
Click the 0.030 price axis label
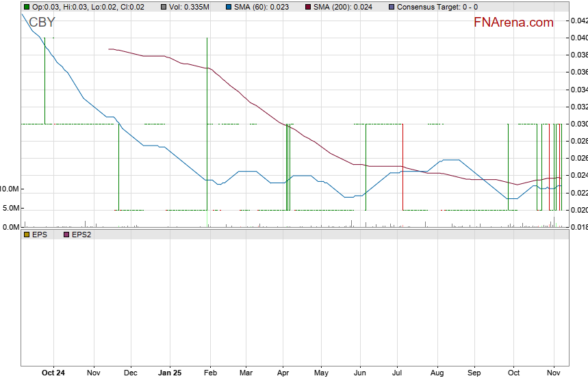pos(578,124)
